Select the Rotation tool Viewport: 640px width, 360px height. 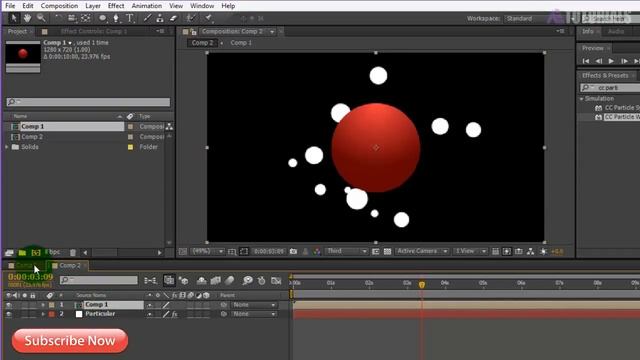[59, 18]
